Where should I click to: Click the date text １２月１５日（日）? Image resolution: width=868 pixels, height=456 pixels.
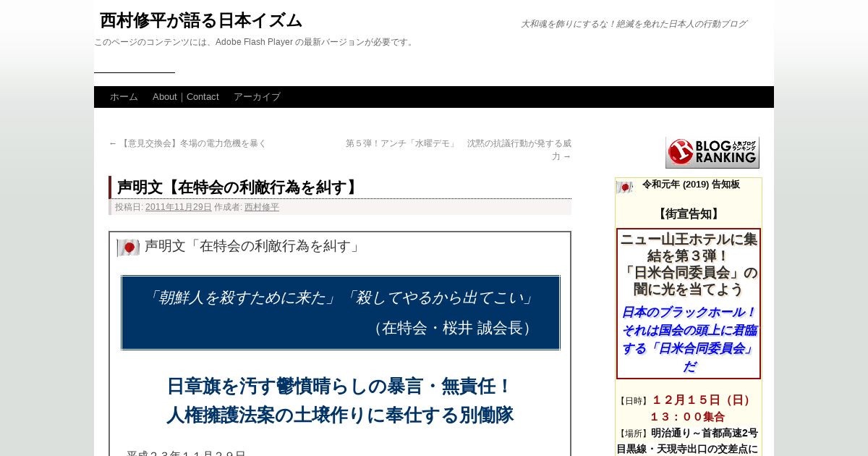coord(703,400)
